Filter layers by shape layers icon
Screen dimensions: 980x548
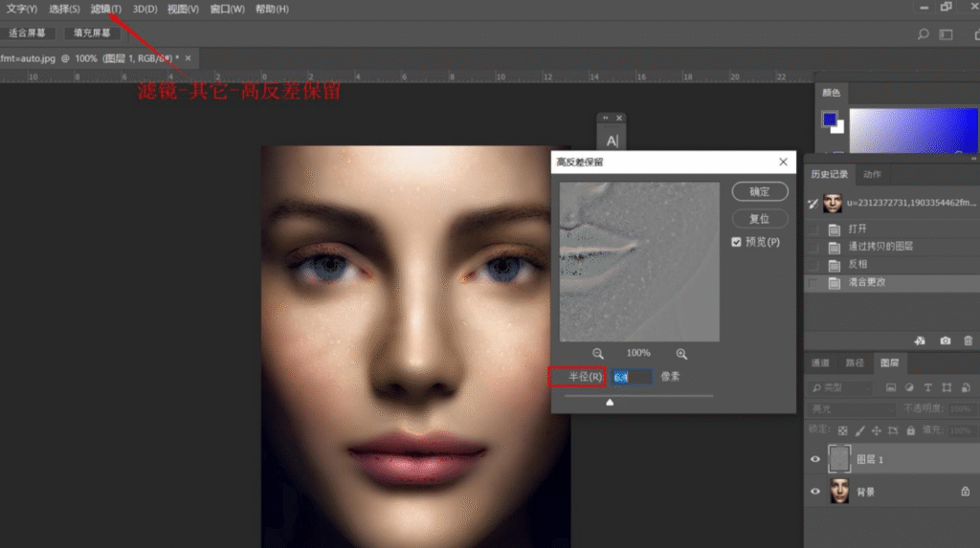(x=947, y=387)
